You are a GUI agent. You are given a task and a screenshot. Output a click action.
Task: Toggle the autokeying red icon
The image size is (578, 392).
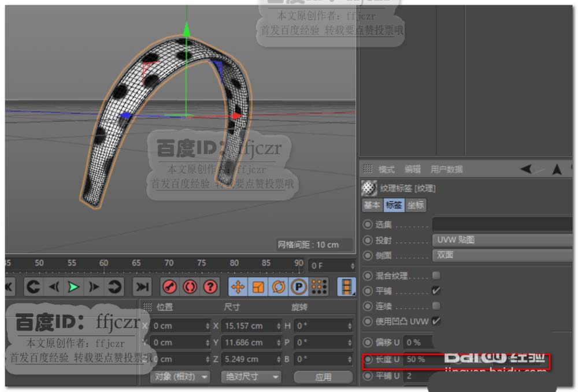[x=190, y=287]
